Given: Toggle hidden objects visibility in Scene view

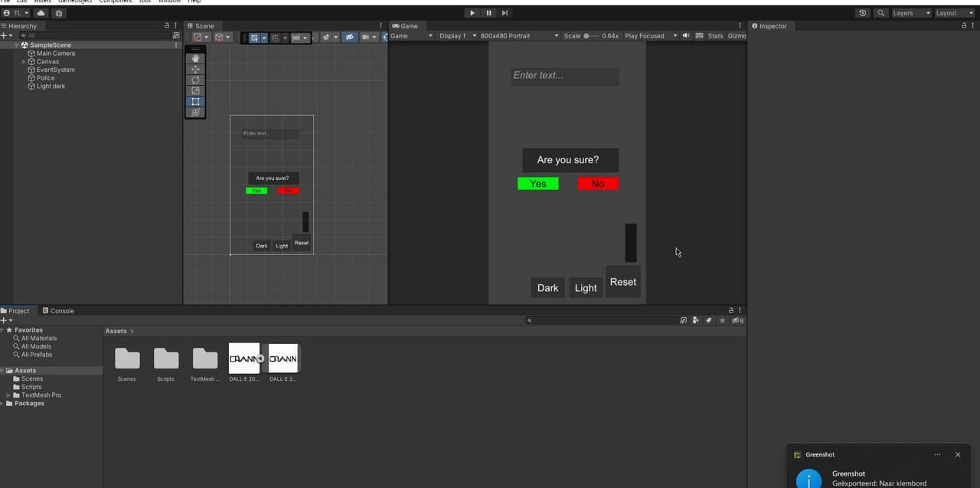Looking at the screenshot, I should [x=350, y=37].
